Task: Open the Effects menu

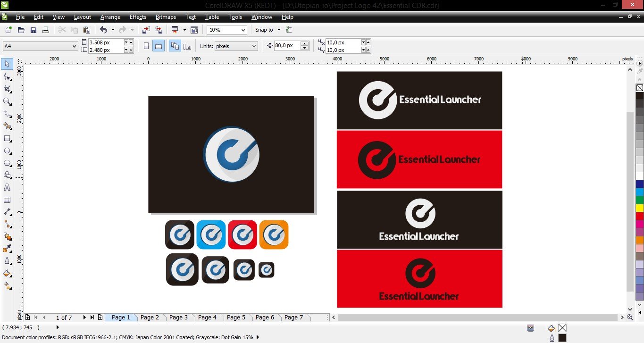Action: 138,17
